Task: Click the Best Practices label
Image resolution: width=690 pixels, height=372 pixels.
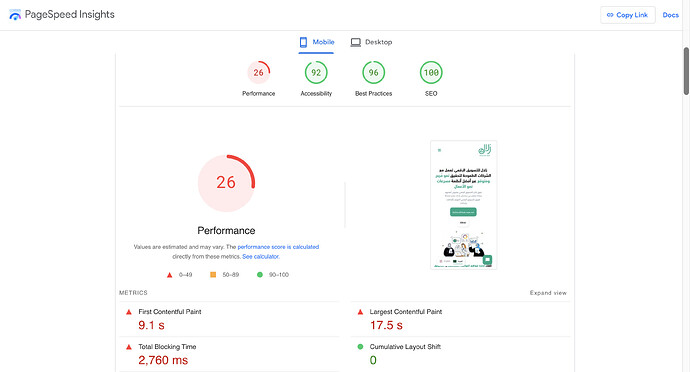Action: (374, 93)
